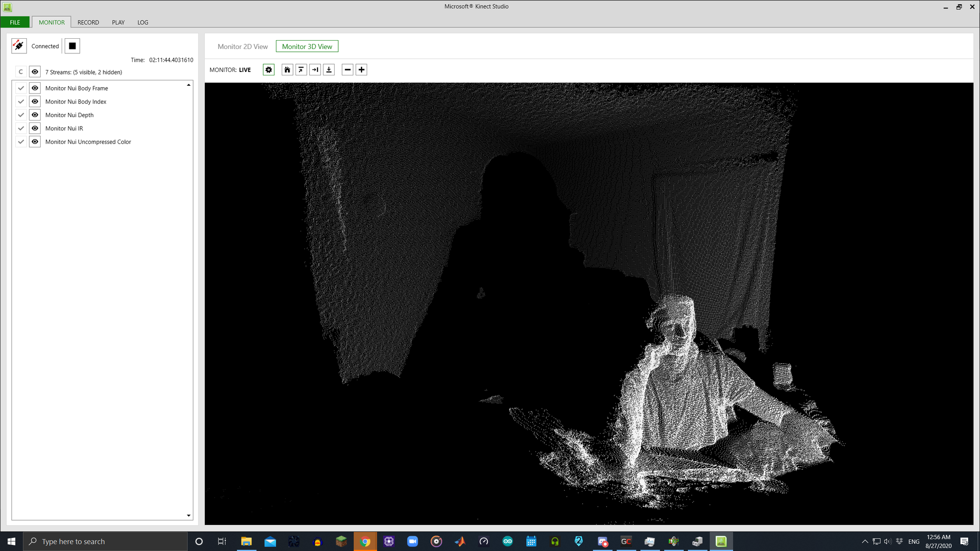The height and width of the screenshot is (551, 980).
Task: Click the Kinect connection plug icon
Action: point(19,46)
